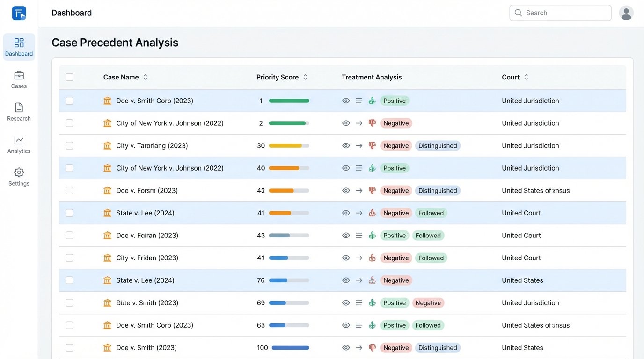The height and width of the screenshot is (359, 644).
Task: Open the Dashboard section in the sidebar
Action: [19, 47]
